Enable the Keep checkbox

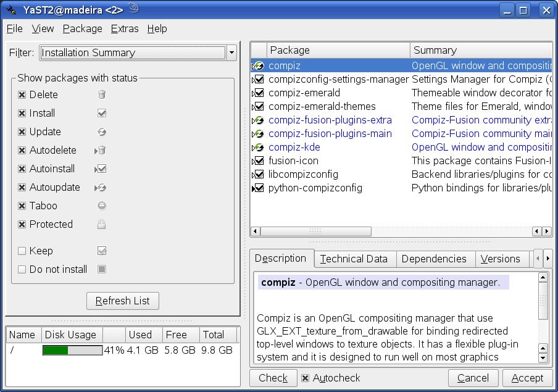tap(22, 251)
